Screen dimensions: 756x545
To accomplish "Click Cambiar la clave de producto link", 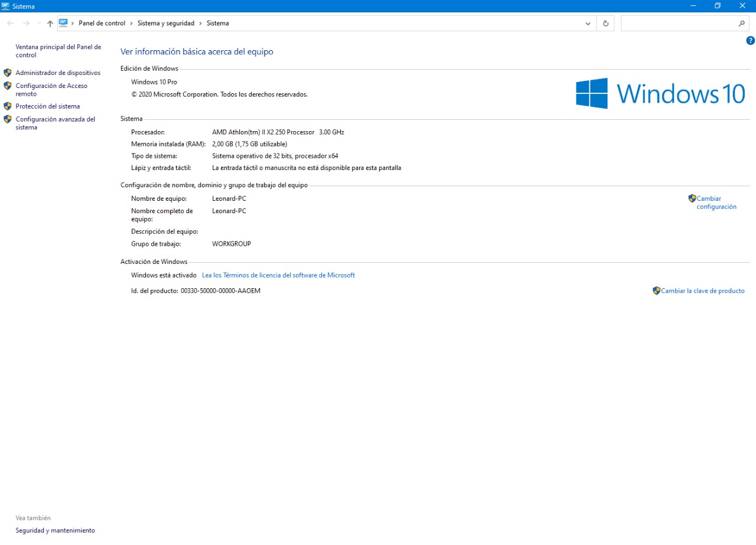I will coord(703,291).
